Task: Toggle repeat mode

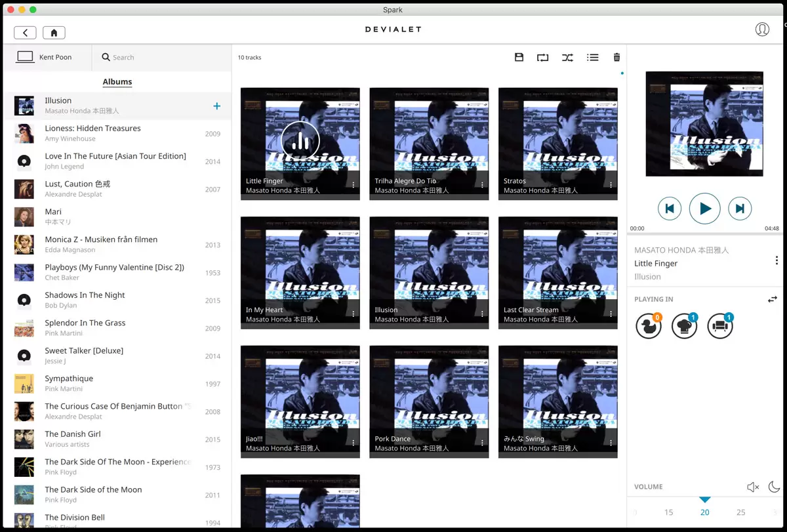Action: click(x=542, y=58)
